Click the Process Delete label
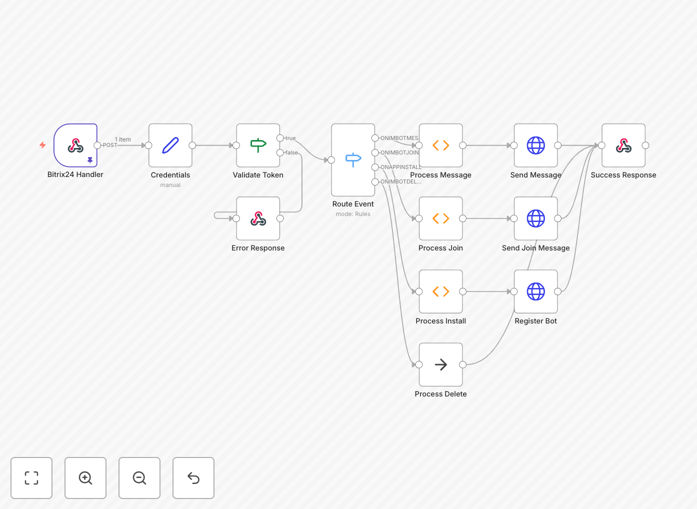 point(441,394)
